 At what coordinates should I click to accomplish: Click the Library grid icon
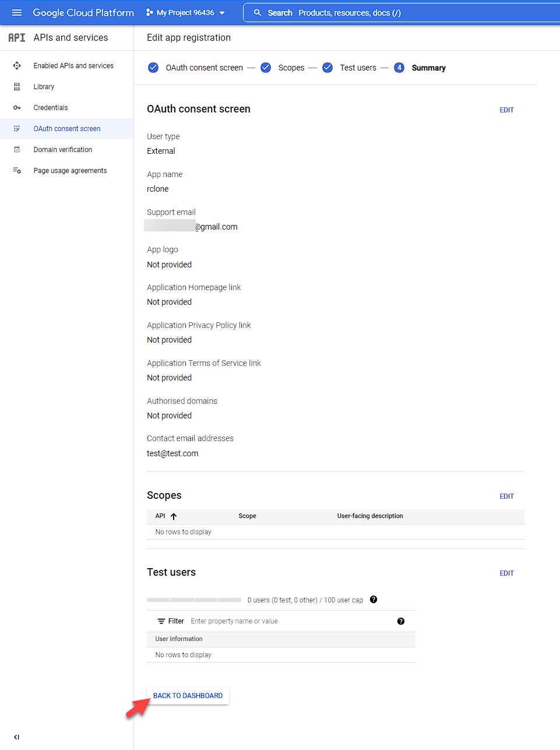pos(17,87)
